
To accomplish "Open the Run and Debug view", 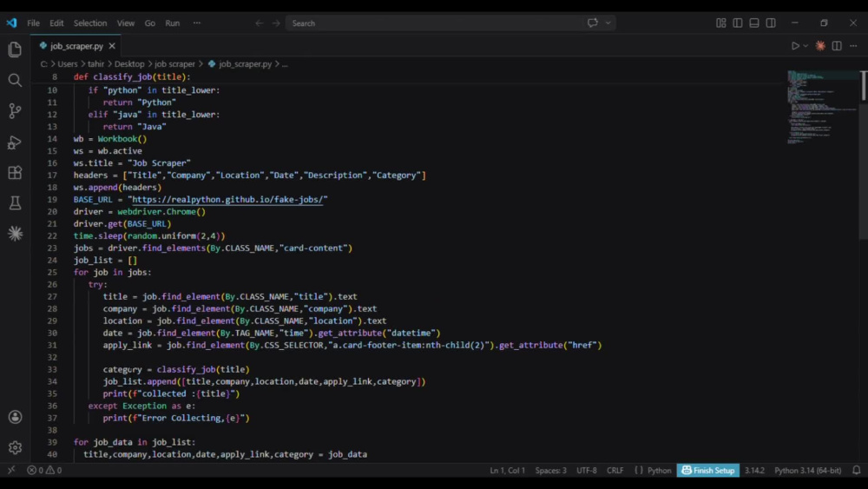I will point(15,142).
